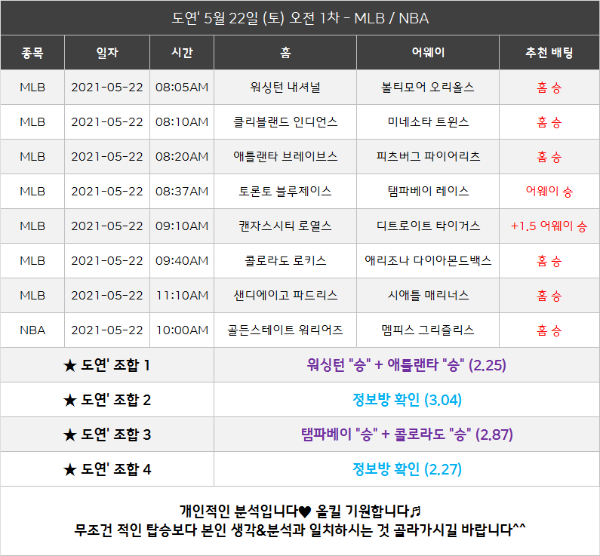The image size is (600, 556).
Task: Click the 11:10AM time cell
Action: [x=182, y=295]
